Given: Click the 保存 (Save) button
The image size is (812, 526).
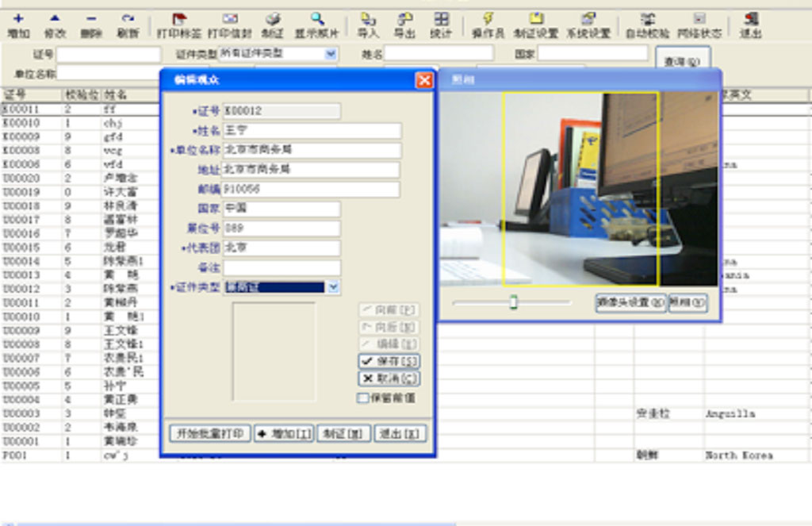Looking at the screenshot, I should tap(389, 362).
